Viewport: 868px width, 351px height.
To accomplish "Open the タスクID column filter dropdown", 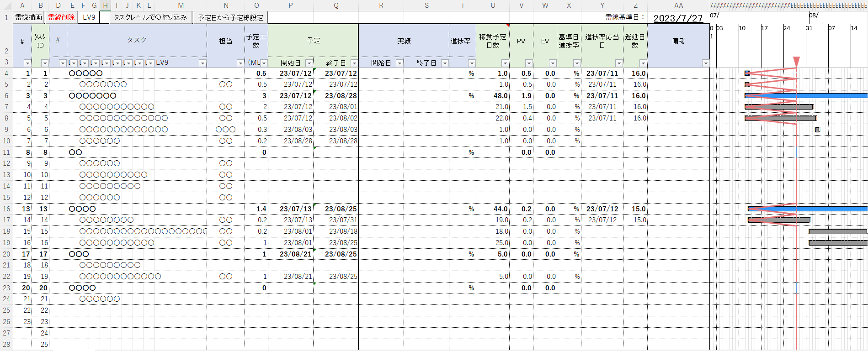I will click(44, 63).
